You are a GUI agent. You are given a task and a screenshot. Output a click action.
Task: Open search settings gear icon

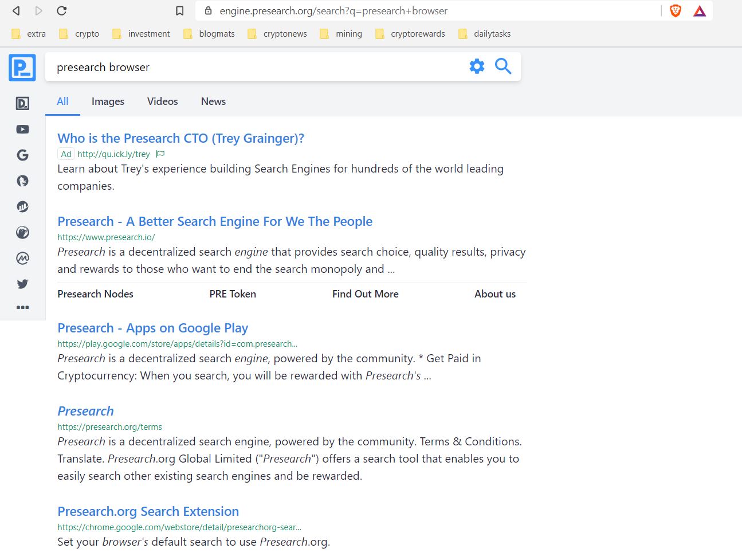477,66
